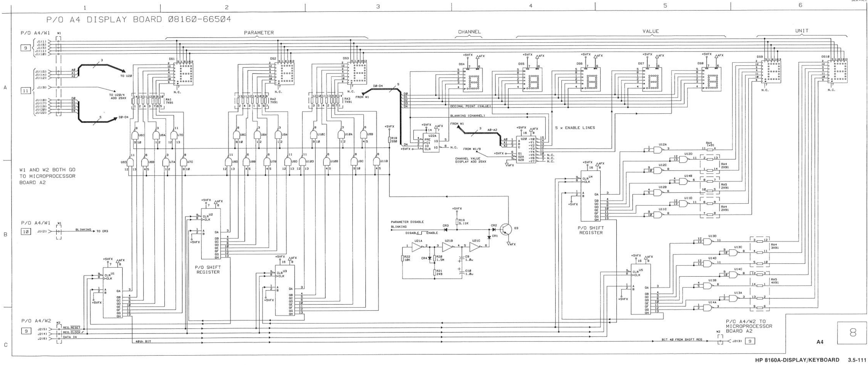This screenshot has height=365, width=868.
Task: Click the title P/O A4 DISPLAY BOARD 08160-66504
Action: coord(139,19)
